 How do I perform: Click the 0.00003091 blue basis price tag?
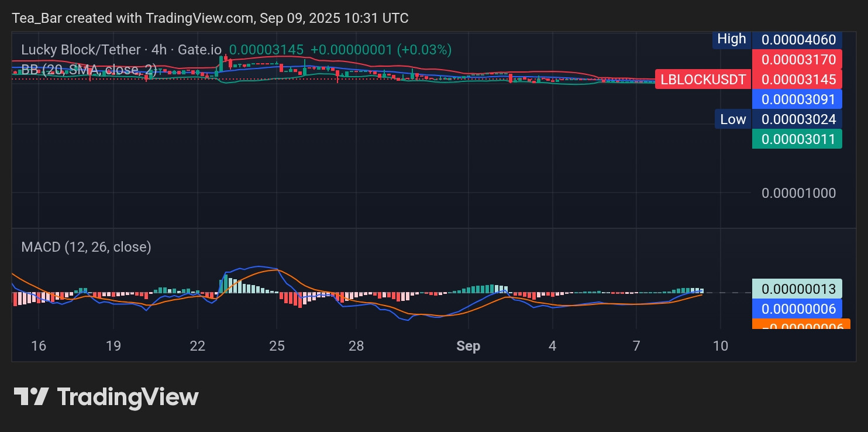tap(797, 99)
